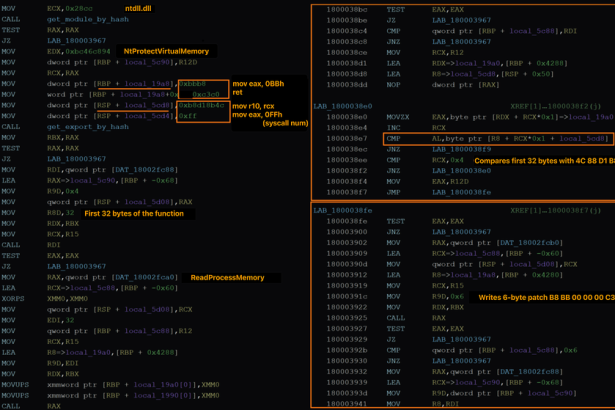Select the DAT_18002fcb0 reference
Viewport: 615px width, 410px height.
[530, 243]
